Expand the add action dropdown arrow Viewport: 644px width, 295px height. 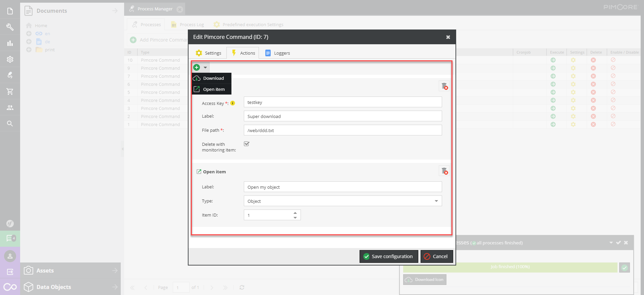[x=205, y=67]
